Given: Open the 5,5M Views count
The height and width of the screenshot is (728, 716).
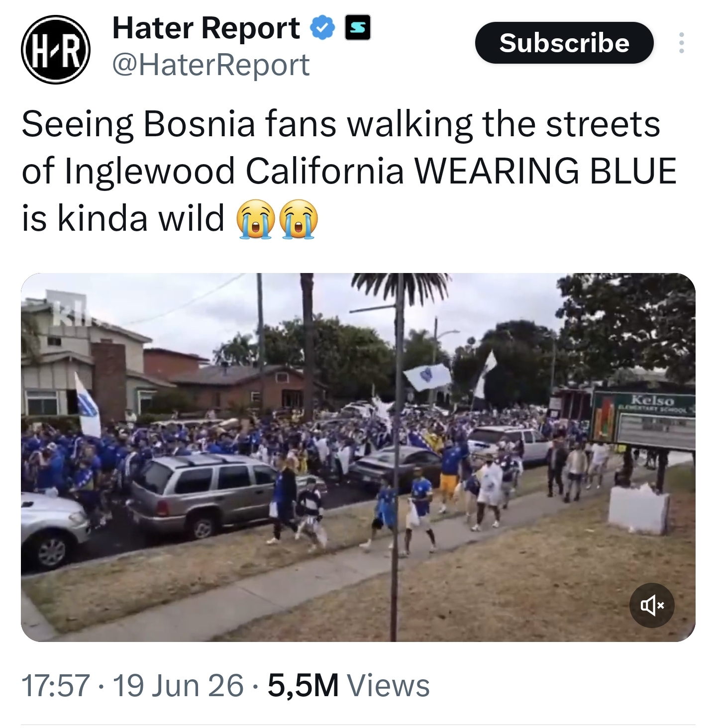Looking at the screenshot, I should [348, 685].
